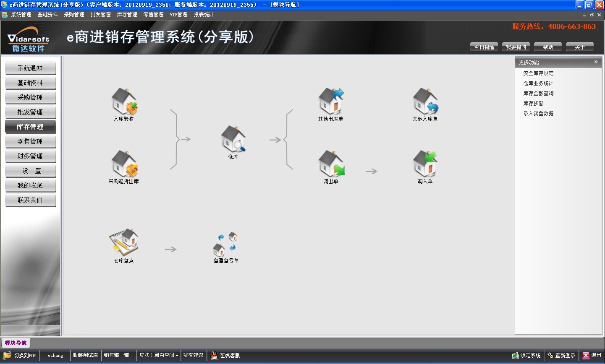Screen dimensions: 605x364
Task: Open the 采购退货出库 purchase return icon
Action: tap(124, 164)
